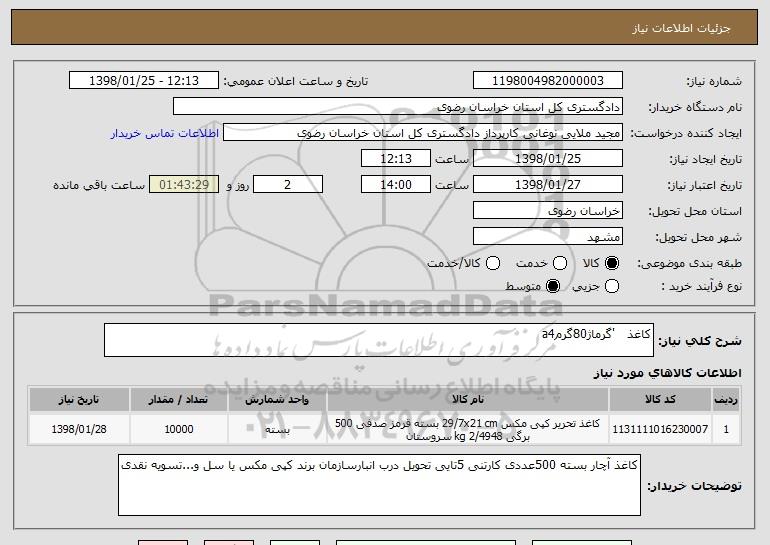The width and height of the screenshot is (770, 545).
Task: Click the توضیحات خریدار text area
Action: click(379, 485)
